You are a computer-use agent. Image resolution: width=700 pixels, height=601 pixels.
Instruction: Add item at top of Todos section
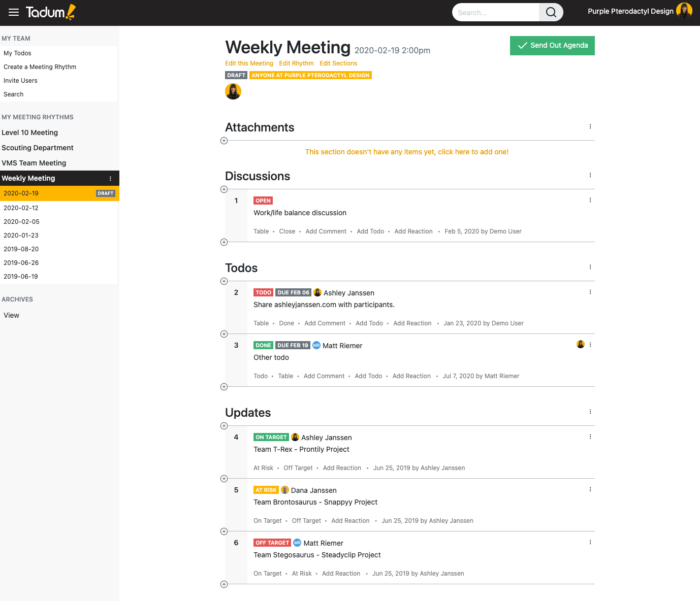224,281
